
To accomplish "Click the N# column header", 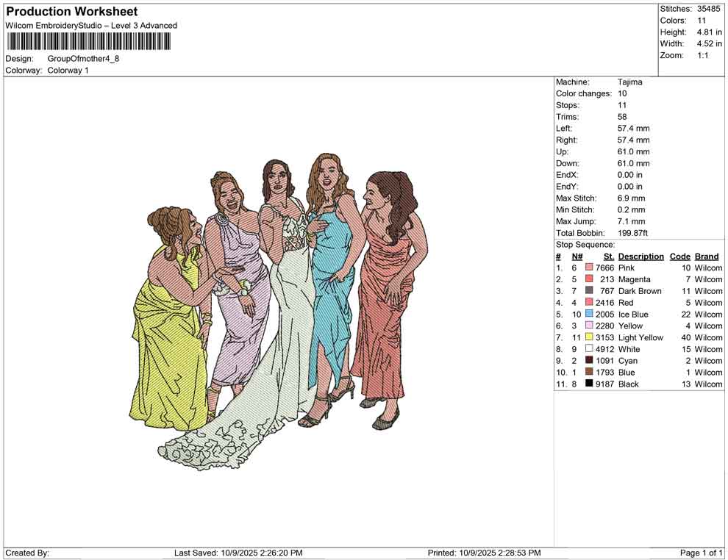I will [577, 256].
